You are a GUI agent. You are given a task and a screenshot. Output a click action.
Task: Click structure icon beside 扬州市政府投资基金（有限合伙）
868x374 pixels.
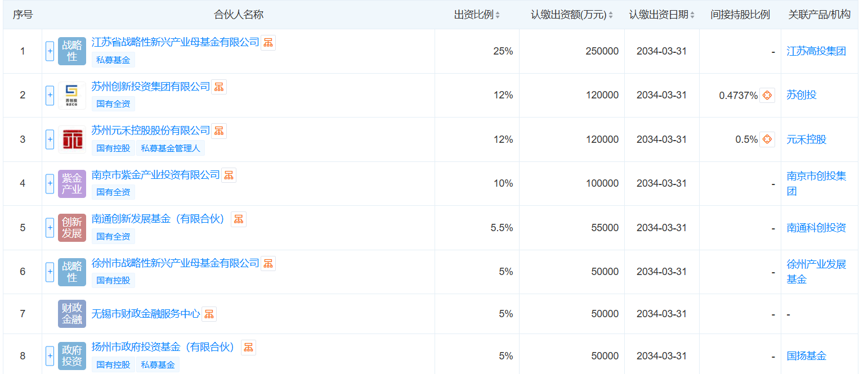[x=248, y=348]
